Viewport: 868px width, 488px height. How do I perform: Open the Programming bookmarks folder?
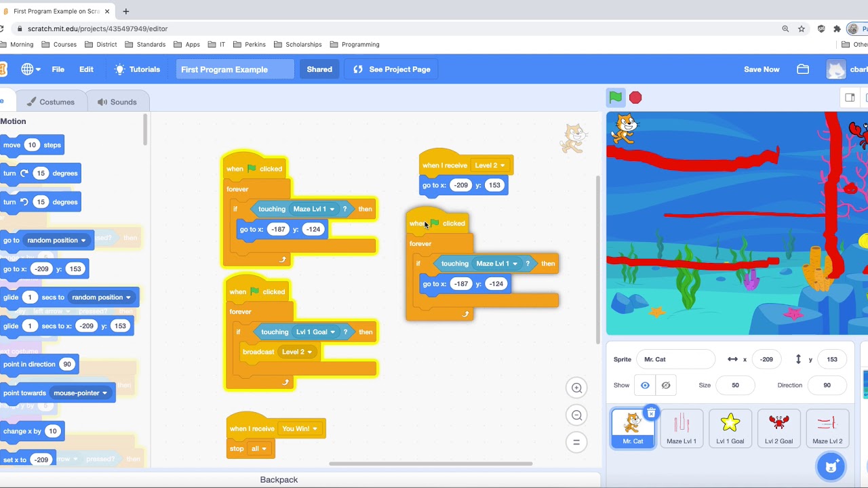click(x=354, y=44)
